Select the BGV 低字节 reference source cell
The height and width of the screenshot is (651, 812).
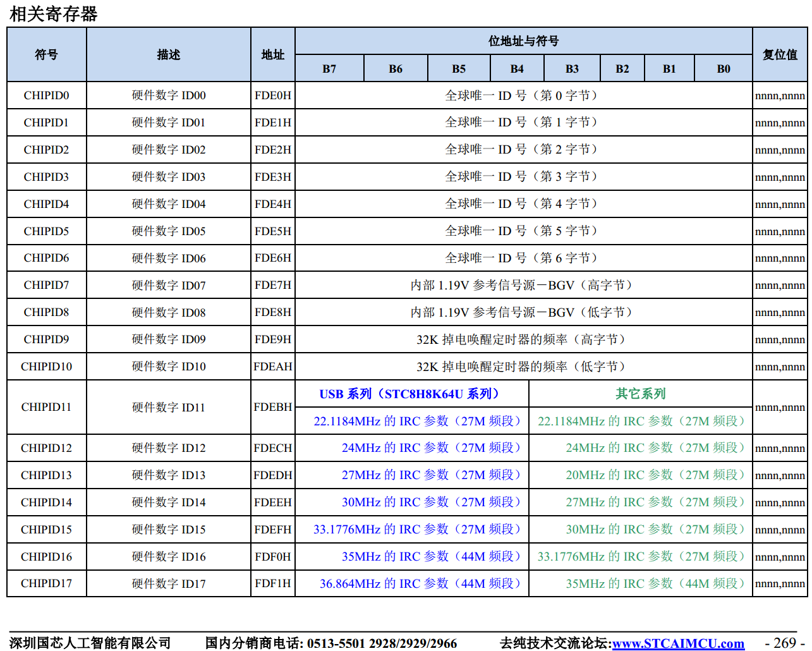[x=524, y=313]
